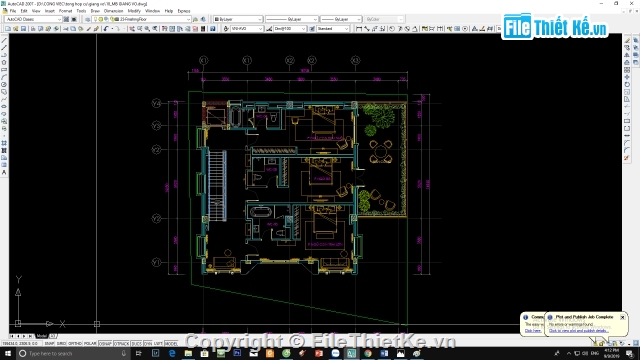Viewport: 640px width, 360px height.
Task: Toggle DUCS in status bar
Action: [x=136, y=344]
